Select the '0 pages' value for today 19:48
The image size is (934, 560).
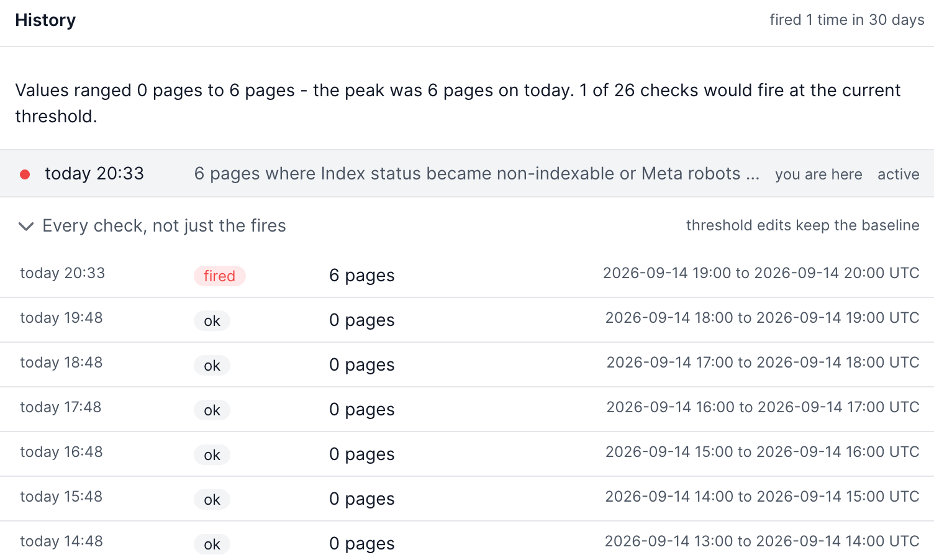tap(362, 320)
